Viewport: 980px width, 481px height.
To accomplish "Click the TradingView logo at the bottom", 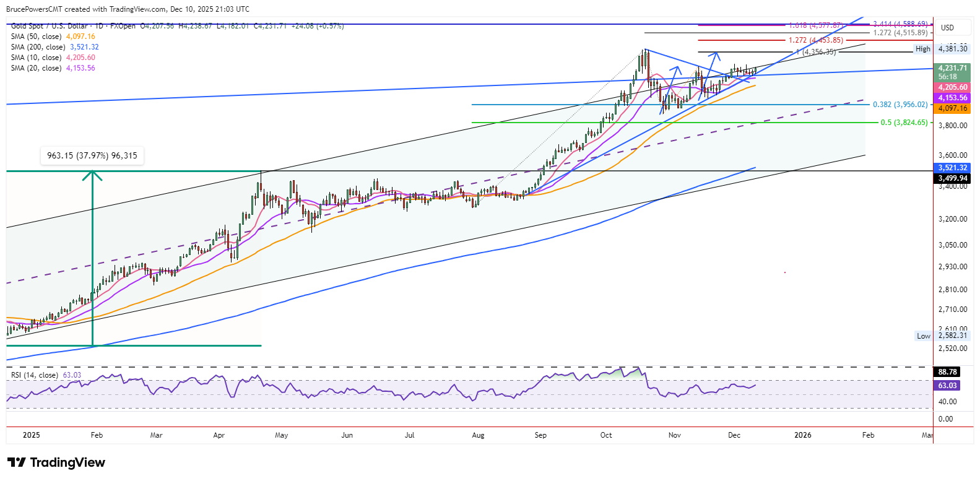I will (56, 462).
